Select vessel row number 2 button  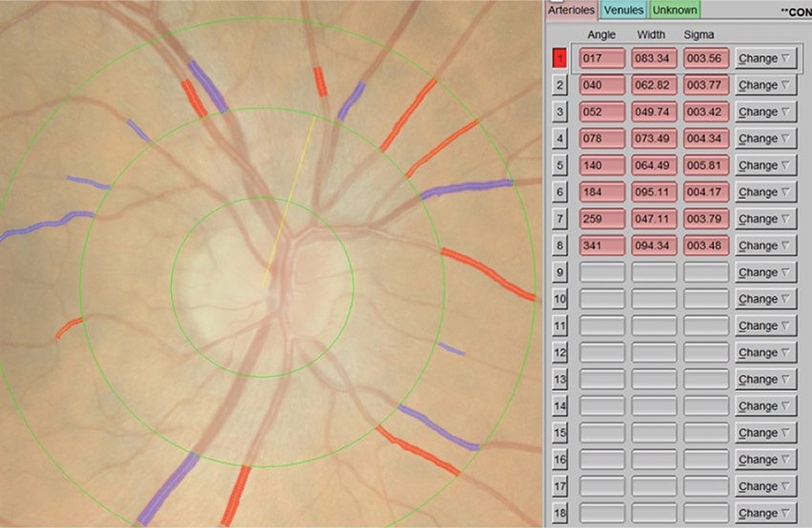(x=560, y=85)
